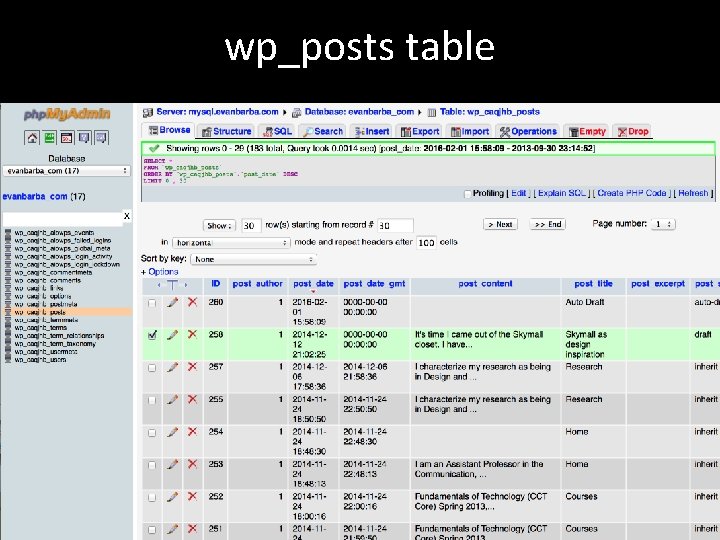720x540 pixels.
Task: Switch to the Structure tab
Action: click(x=227, y=131)
